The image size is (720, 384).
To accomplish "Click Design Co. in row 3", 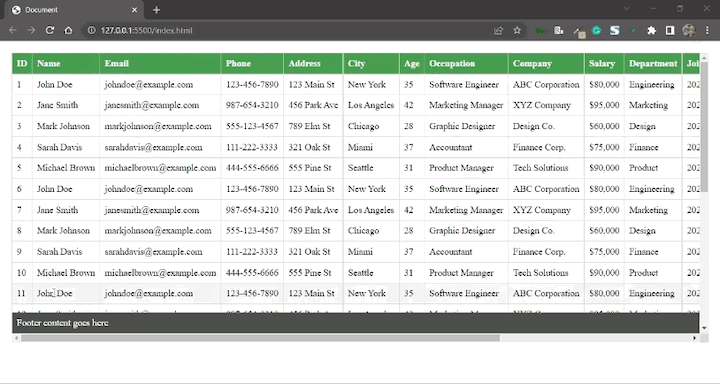I will tap(534, 126).
